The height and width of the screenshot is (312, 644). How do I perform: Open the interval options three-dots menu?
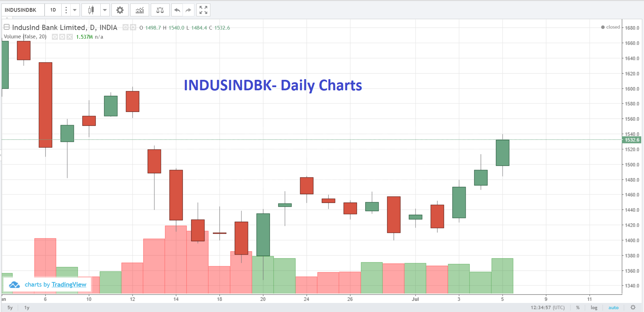66,10
